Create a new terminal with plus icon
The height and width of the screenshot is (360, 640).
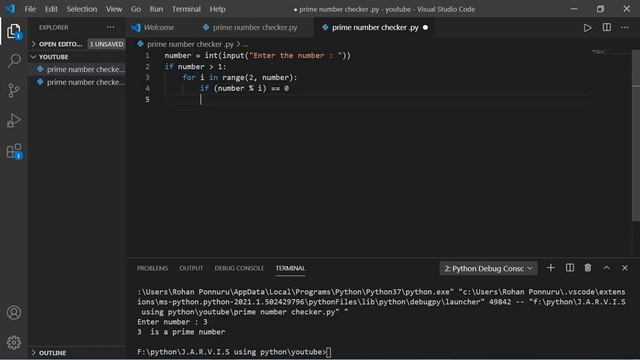pyautogui.click(x=551, y=268)
